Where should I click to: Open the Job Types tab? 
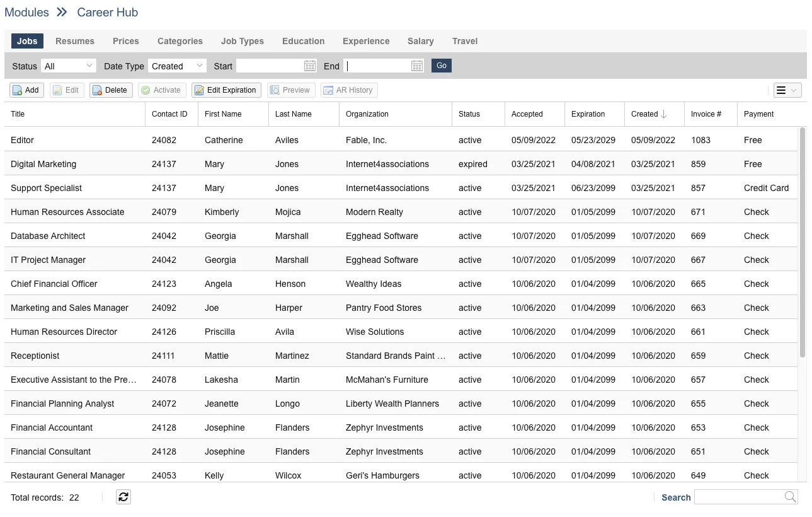click(x=243, y=41)
